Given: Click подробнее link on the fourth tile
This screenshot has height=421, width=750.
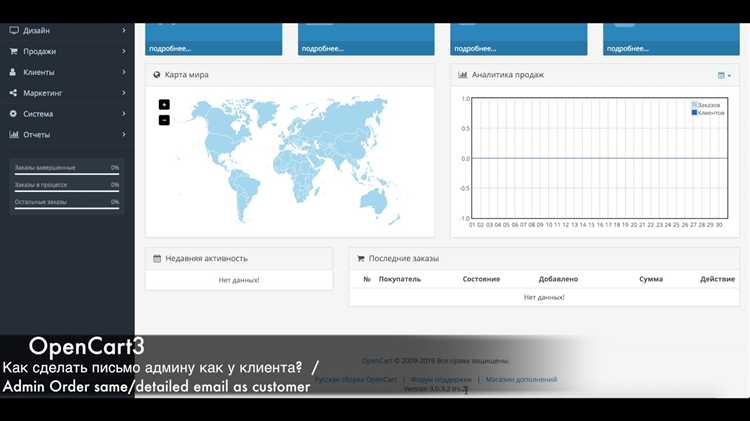Looking at the screenshot, I should tap(628, 48).
